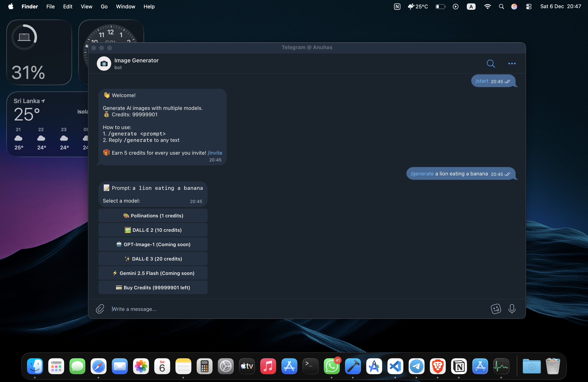
Task: Click the Buy Credits button
Action: (153, 287)
